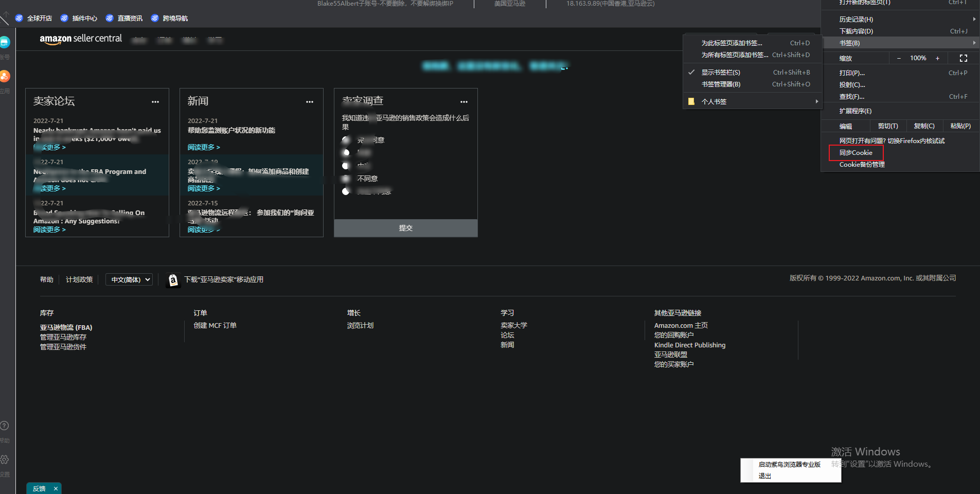Open 浏览计划 link
Viewport: 980px width, 494px height.
pyautogui.click(x=360, y=325)
